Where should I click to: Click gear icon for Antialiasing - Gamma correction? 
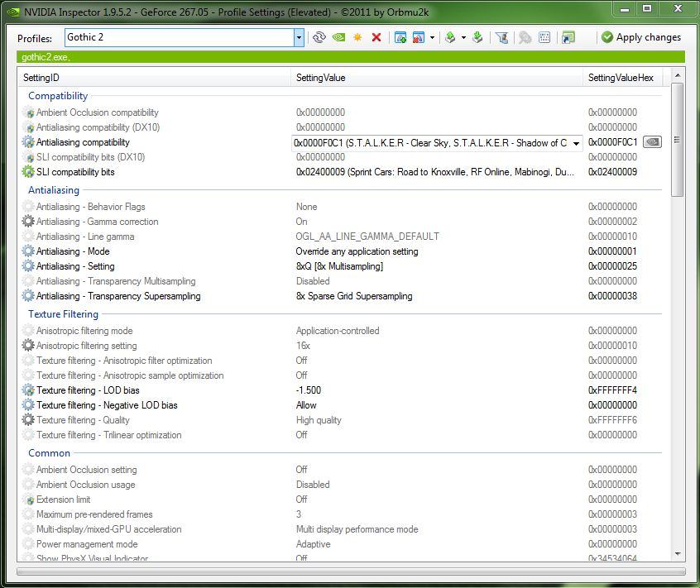(x=28, y=222)
